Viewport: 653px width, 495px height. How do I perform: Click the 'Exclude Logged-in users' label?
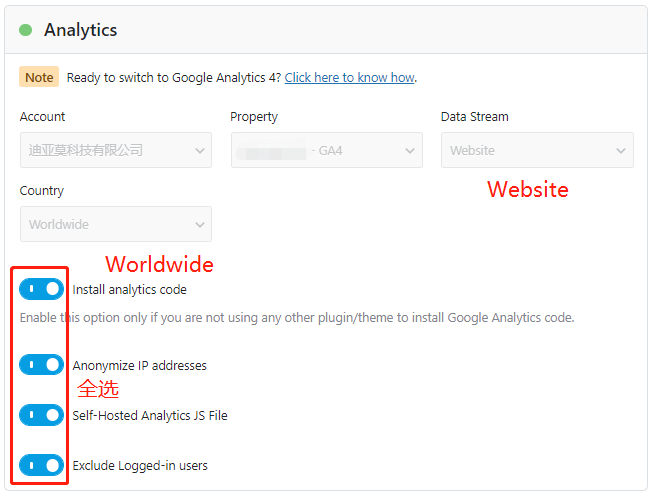click(x=140, y=465)
